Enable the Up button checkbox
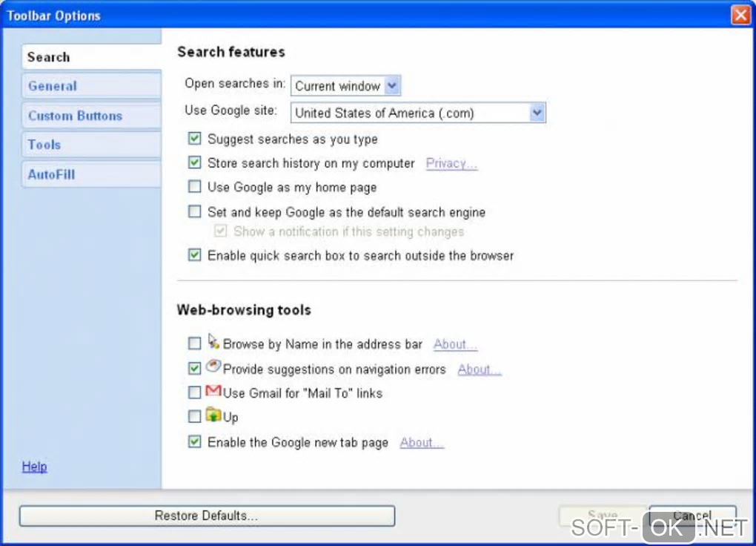This screenshot has width=756, height=546. click(x=194, y=416)
